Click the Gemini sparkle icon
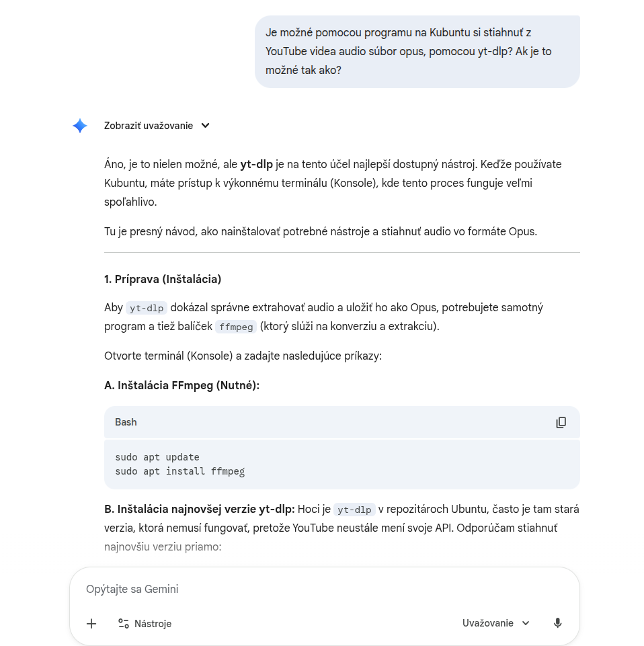644x646 pixels. click(80, 126)
